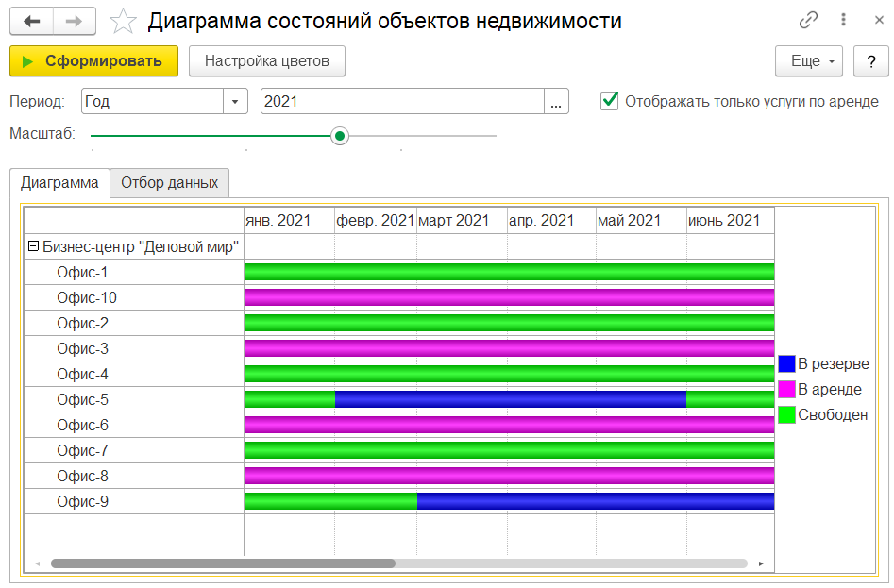894x588 pixels.
Task: Expand the 'Еще' menu button
Action: coord(807,61)
